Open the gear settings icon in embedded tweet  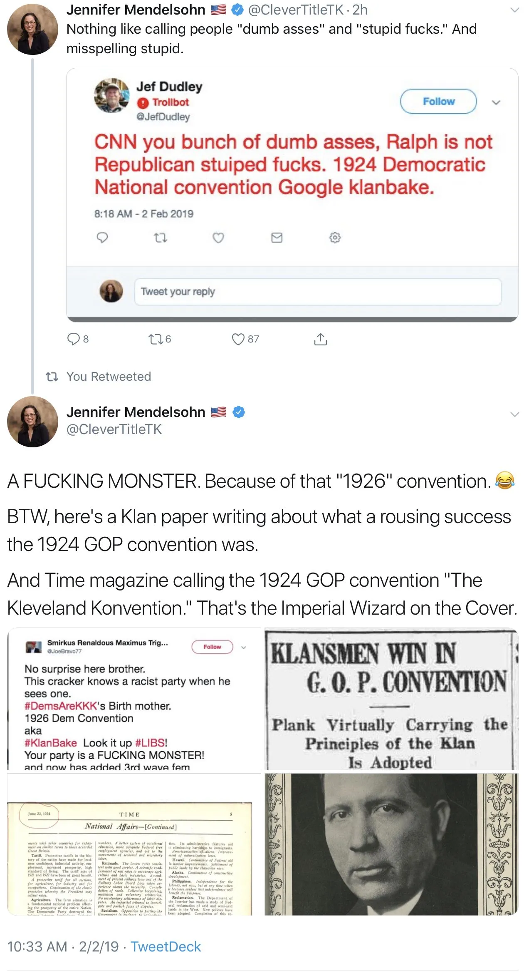pyautogui.click(x=335, y=238)
